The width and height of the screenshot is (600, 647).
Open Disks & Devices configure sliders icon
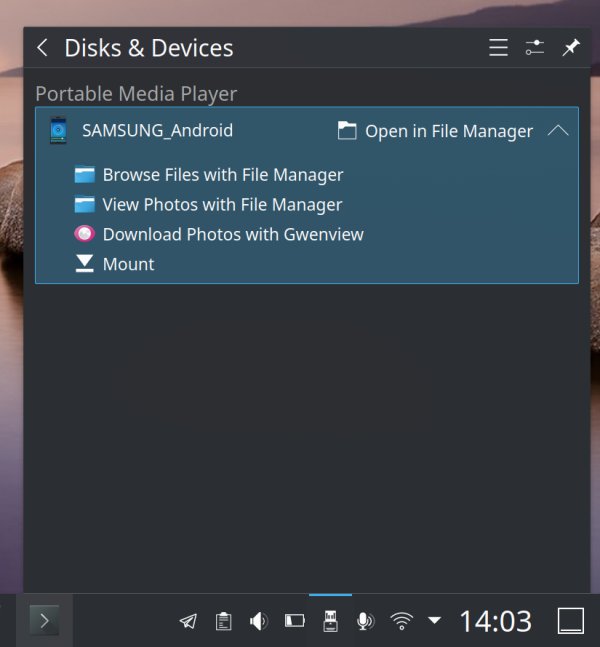[x=534, y=47]
